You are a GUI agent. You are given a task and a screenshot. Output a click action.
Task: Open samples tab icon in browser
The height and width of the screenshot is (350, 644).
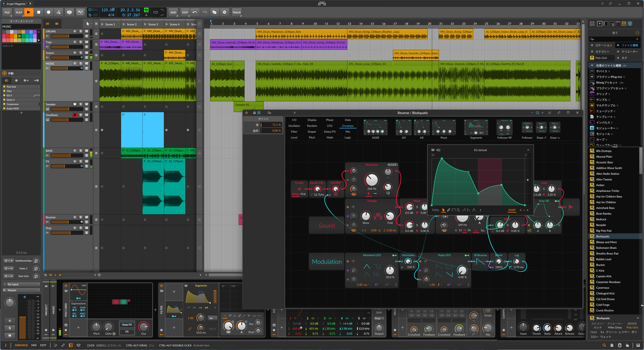(x=618, y=23)
